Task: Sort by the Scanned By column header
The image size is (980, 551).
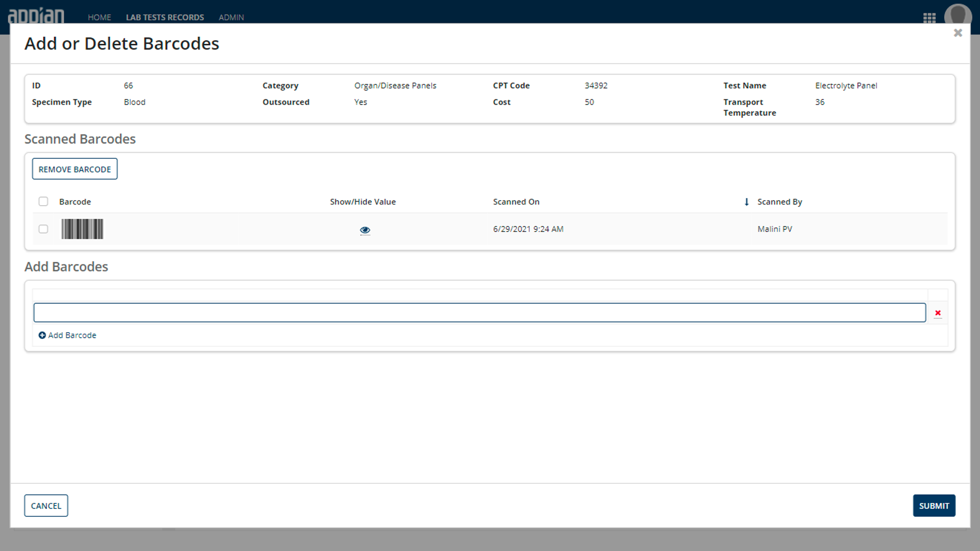Action: [779, 202]
